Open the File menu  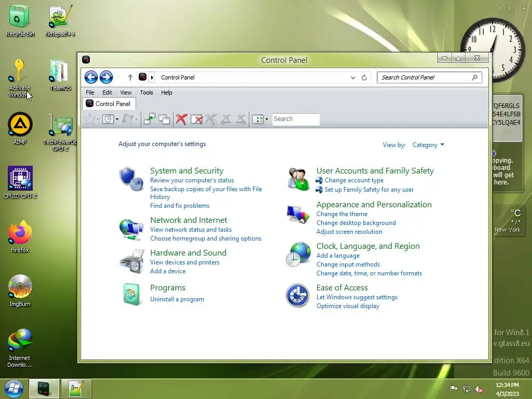tap(90, 92)
